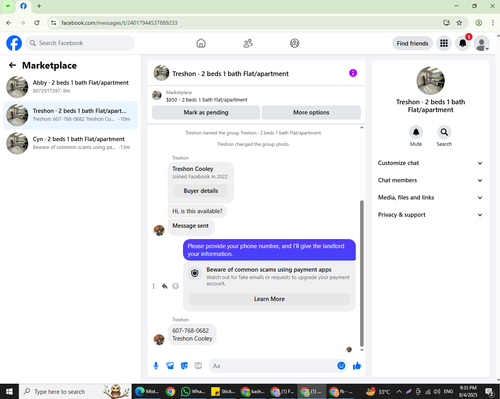Open the Groups icon in top navigation
Screen dimensions: 500x399
click(x=294, y=43)
